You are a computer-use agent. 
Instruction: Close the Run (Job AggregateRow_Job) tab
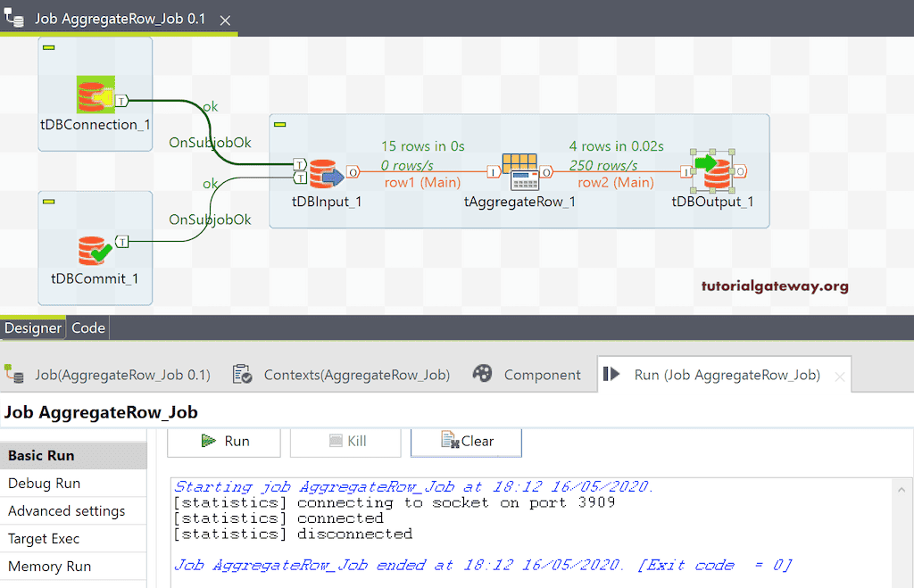pos(839,377)
